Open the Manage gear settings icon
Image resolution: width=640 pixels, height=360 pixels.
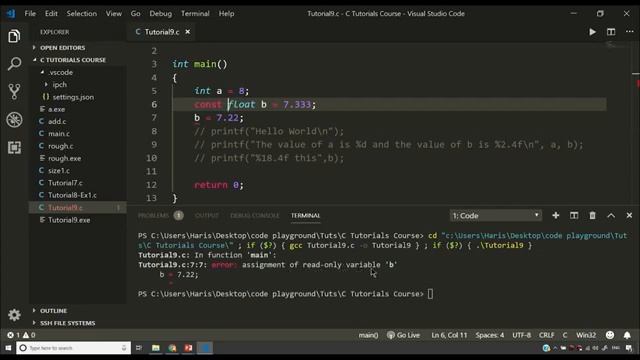click(x=14, y=315)
